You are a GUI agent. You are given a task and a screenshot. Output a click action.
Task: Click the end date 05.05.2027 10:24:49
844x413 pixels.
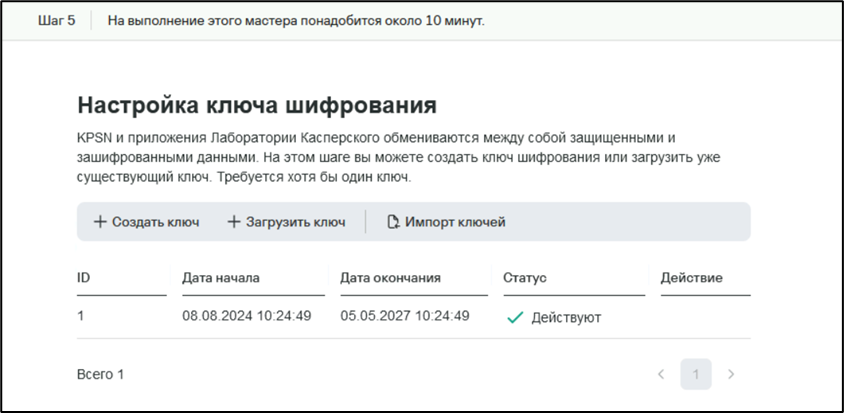coord(404,317)
